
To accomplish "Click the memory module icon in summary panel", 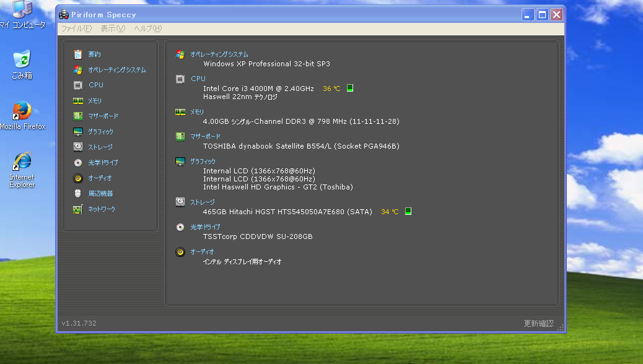I will click(x=180, y=112).
